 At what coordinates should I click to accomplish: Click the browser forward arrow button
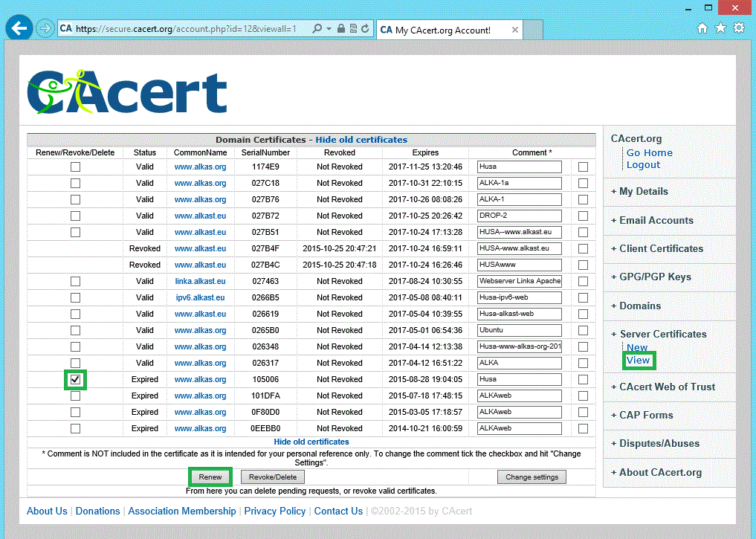(x=45, y=28)
